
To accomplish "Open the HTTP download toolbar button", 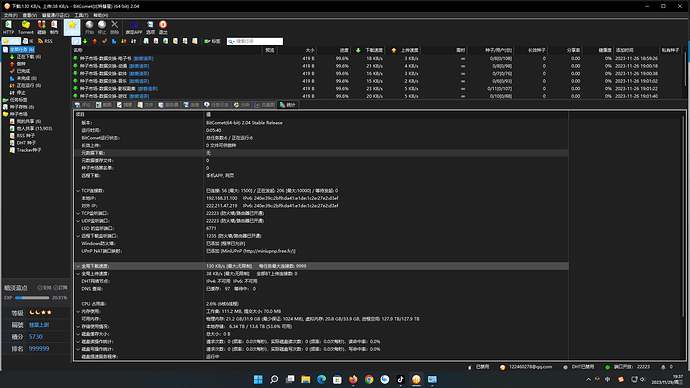I will pyautogui.click(x=8, y=27).
